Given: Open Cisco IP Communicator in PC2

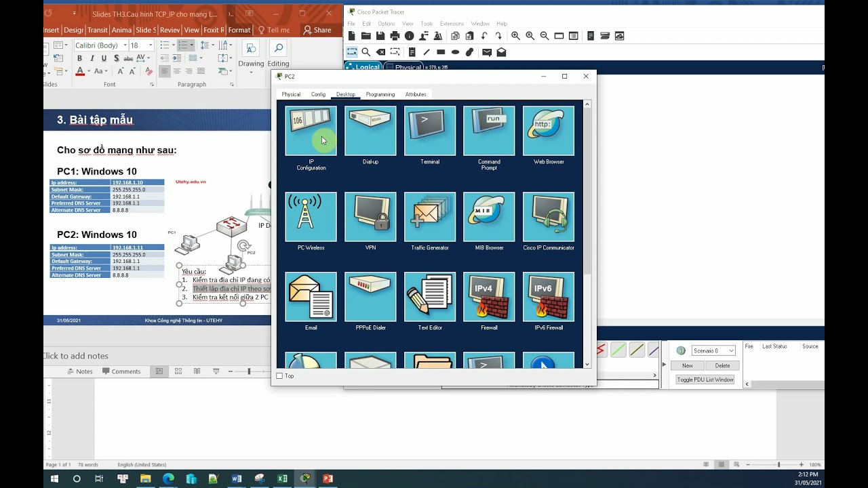Looking at the screenshot, I should pos(549,217).
